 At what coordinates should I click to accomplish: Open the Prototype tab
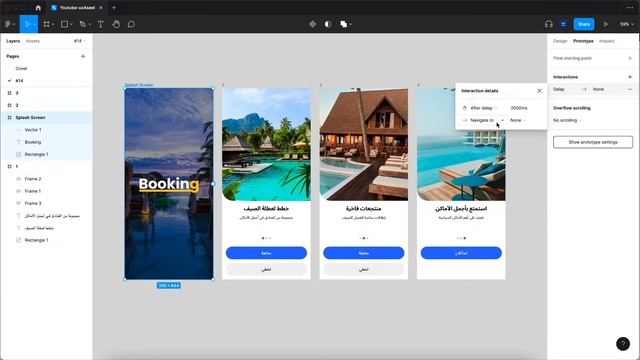click(583, 41)
